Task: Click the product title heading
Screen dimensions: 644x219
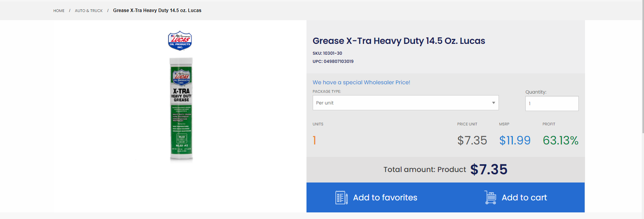Action: pyautogui.click(x=399, y=41)
